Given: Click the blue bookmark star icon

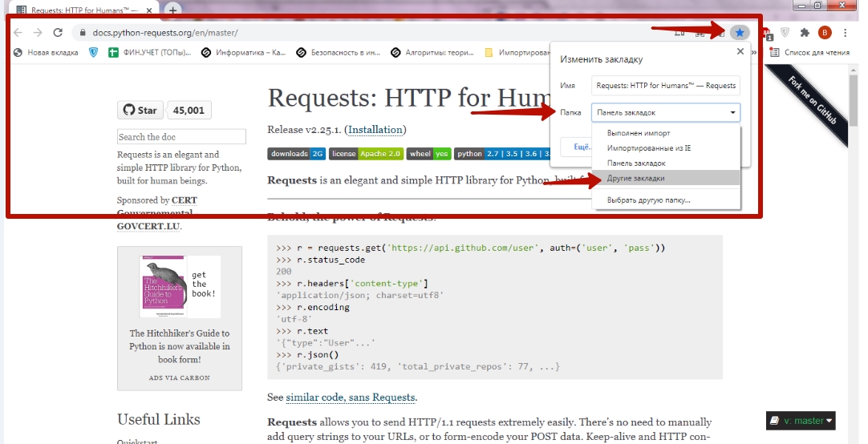Looking at the screenshot, I should click(x=739, y=33).
